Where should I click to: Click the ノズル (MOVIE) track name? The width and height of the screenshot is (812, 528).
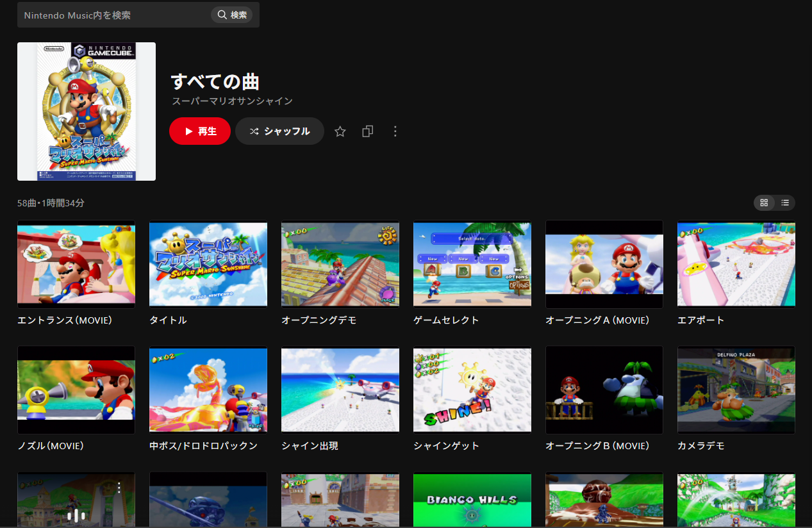[51, 445]
